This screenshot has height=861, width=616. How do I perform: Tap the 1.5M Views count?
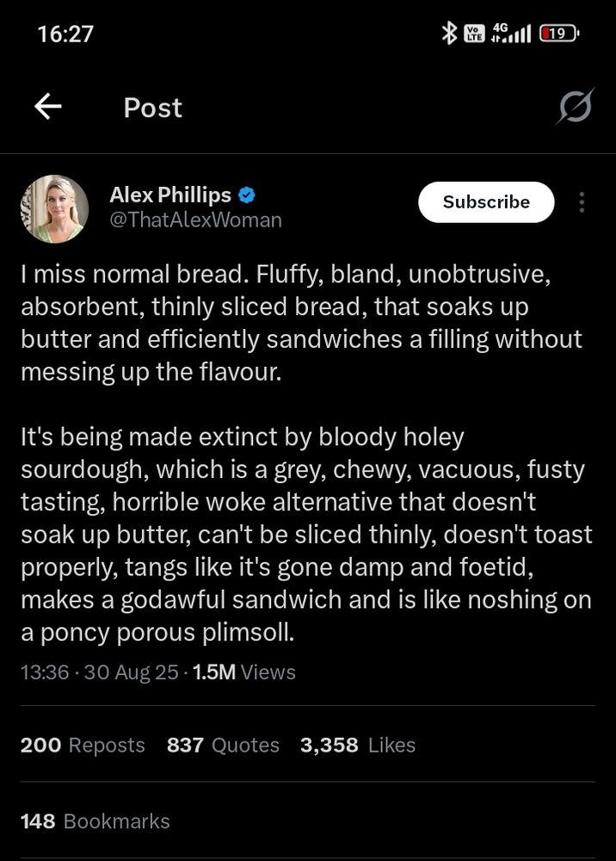point(244,672)
